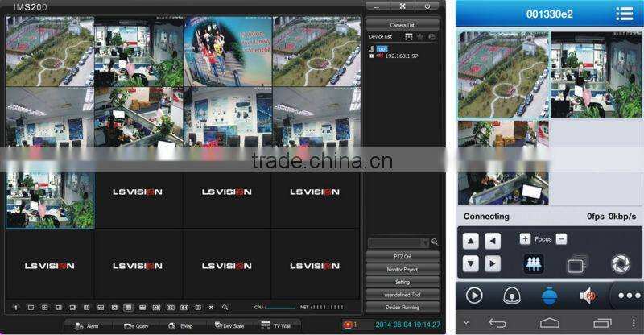Open the Alarm tab at the bottom
Screen dimensions: 644x335
87,326
